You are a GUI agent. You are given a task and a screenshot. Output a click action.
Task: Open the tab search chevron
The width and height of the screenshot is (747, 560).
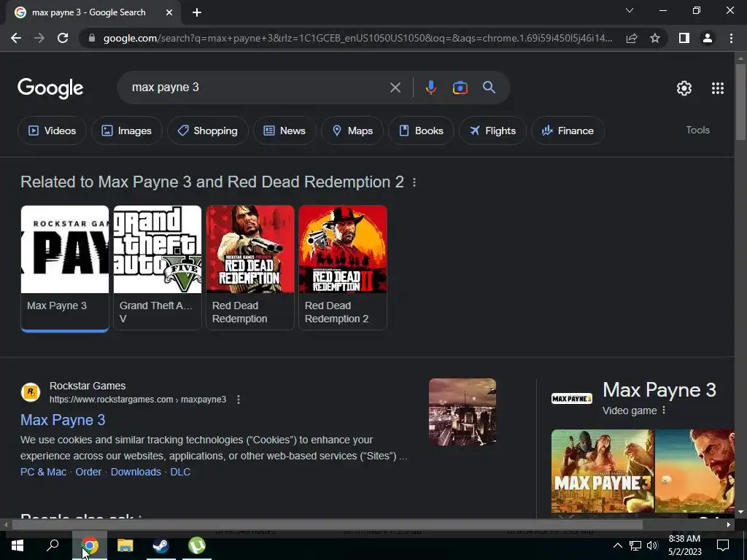coord(630,10)
